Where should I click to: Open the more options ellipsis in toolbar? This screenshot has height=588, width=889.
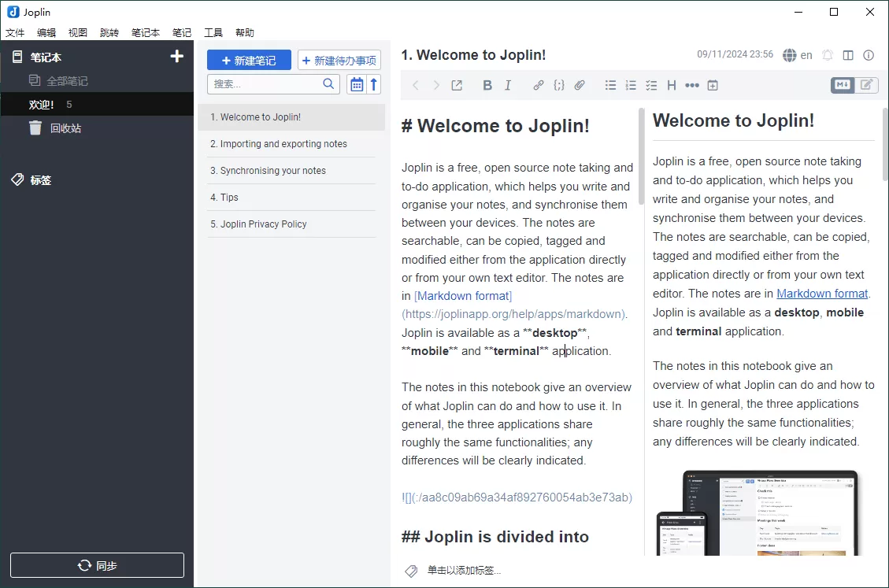pyautogui.click(x=691, y=84)
